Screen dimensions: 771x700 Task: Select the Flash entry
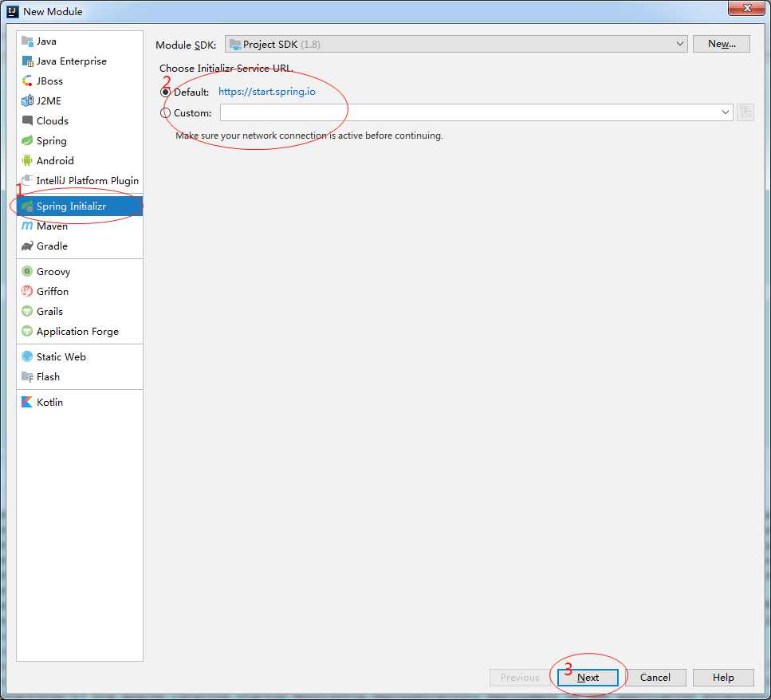coord(80,376)
